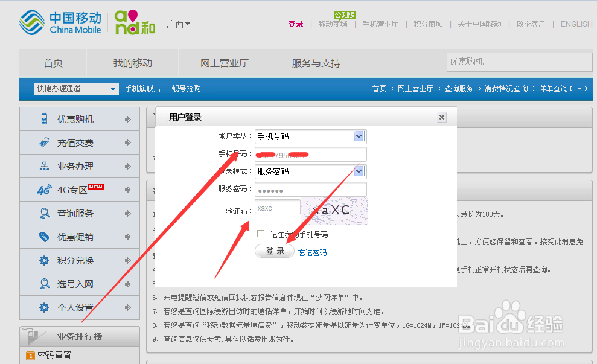597x364 pixels.
Task: Click the arrow icon on 充值交费 row
Action: coord(127,143)
